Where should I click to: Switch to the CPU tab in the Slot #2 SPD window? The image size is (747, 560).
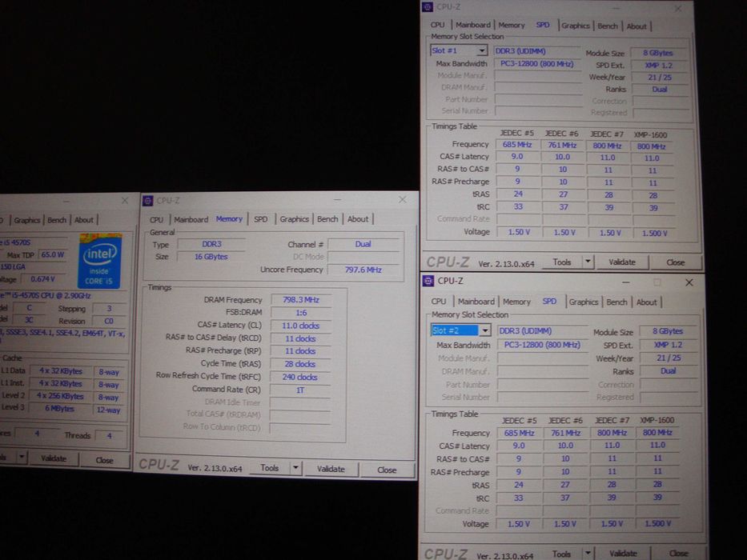tap(438, 302)
